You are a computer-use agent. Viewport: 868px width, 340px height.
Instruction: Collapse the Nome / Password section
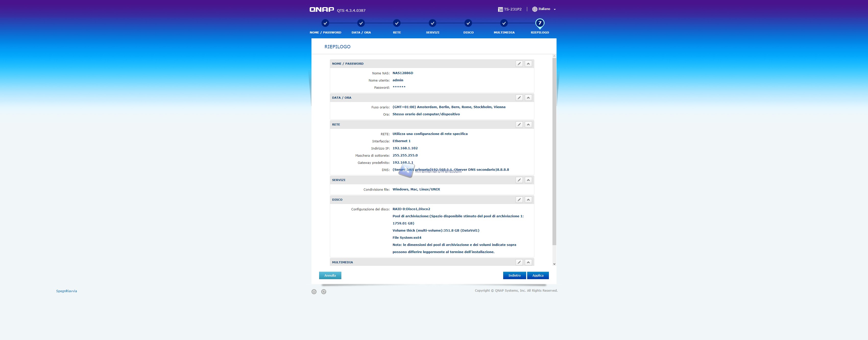tap(528, 64)
